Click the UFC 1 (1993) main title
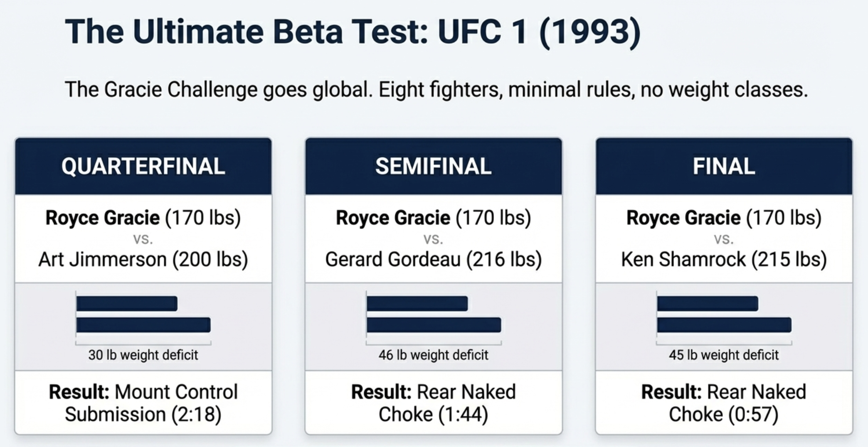Screen dimensions: 868x447 [x=353, y=32]
